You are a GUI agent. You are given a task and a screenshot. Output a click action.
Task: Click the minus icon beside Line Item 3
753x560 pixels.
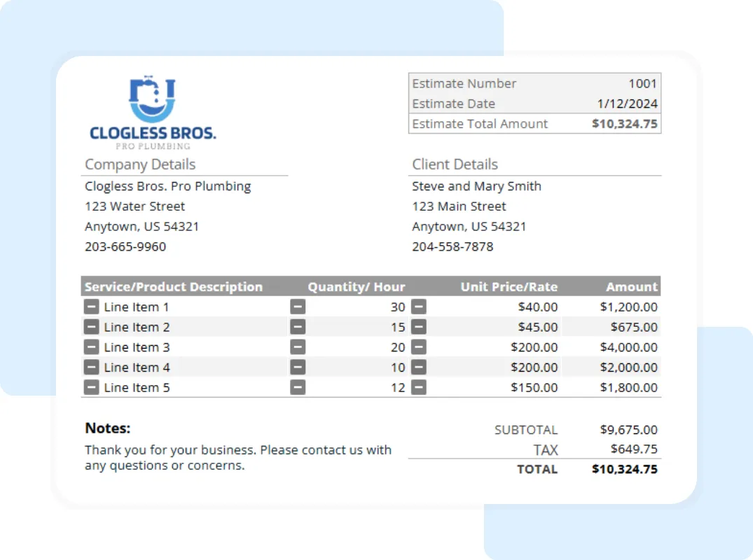coord(91,347)
